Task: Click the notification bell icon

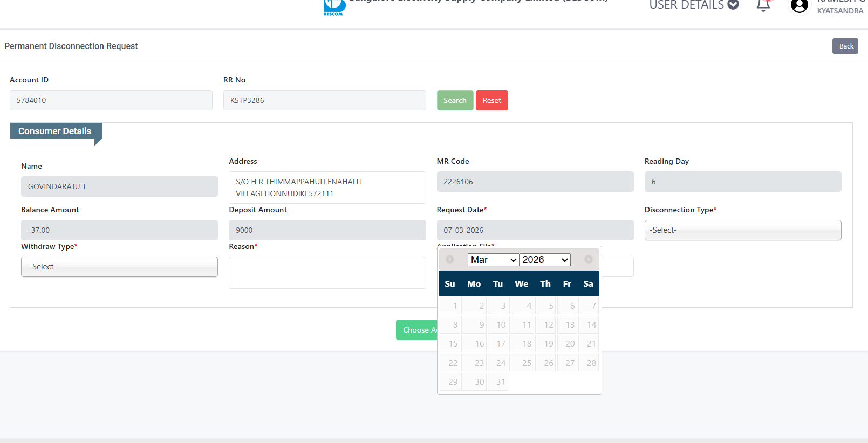Action: (x=763, y=6)
